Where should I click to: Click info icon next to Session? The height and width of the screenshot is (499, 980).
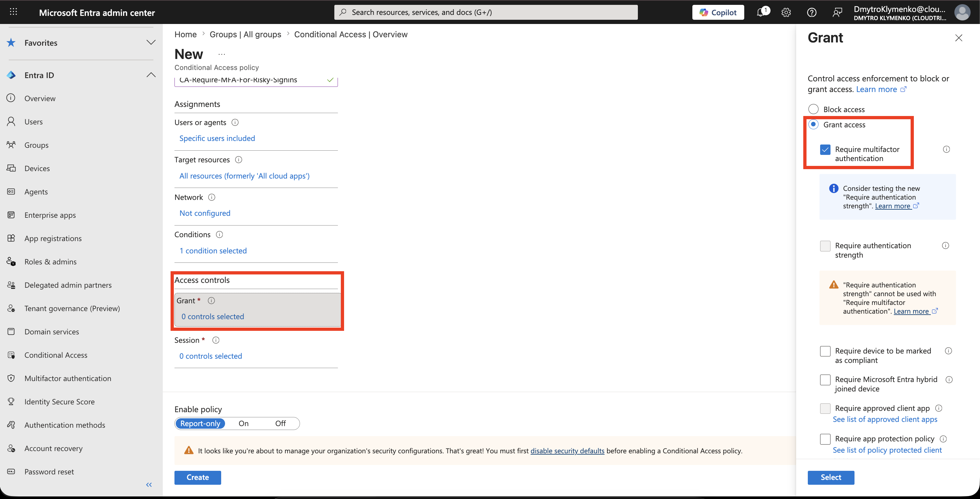click(x=216, y=340)
